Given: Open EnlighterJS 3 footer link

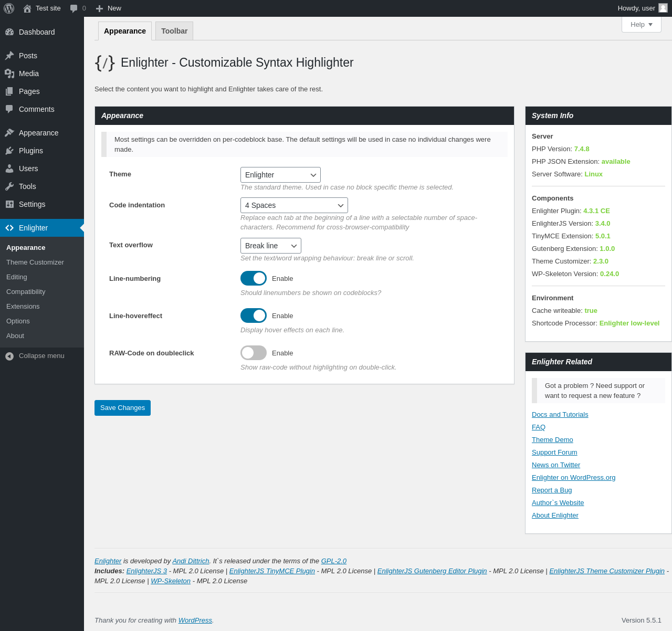Looking at the screenshot, I should click(146, 571).
